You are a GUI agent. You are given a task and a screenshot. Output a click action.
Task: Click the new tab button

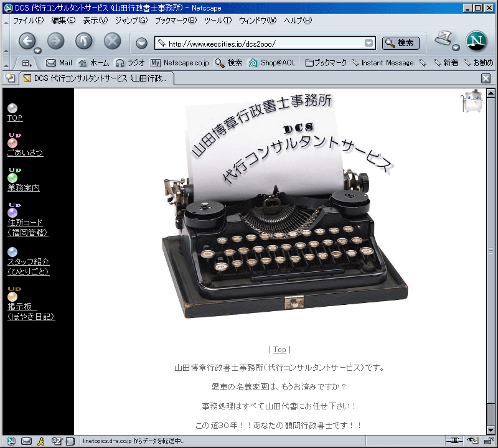[x=10, y=78]
